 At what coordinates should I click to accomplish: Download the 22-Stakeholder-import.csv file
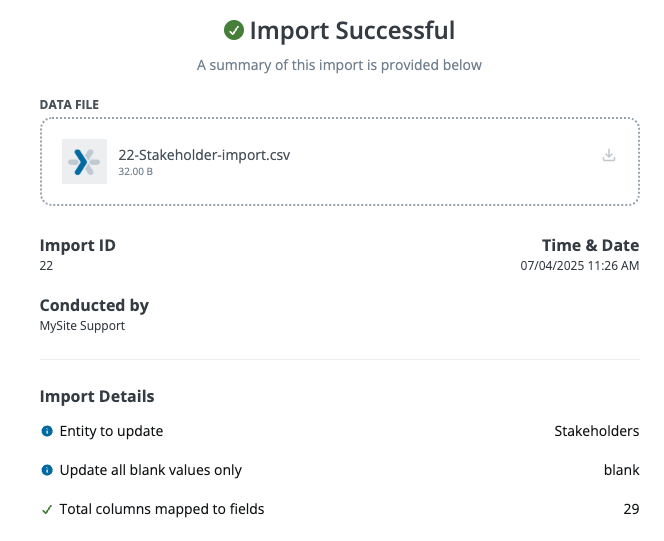[x=609, y=155]
